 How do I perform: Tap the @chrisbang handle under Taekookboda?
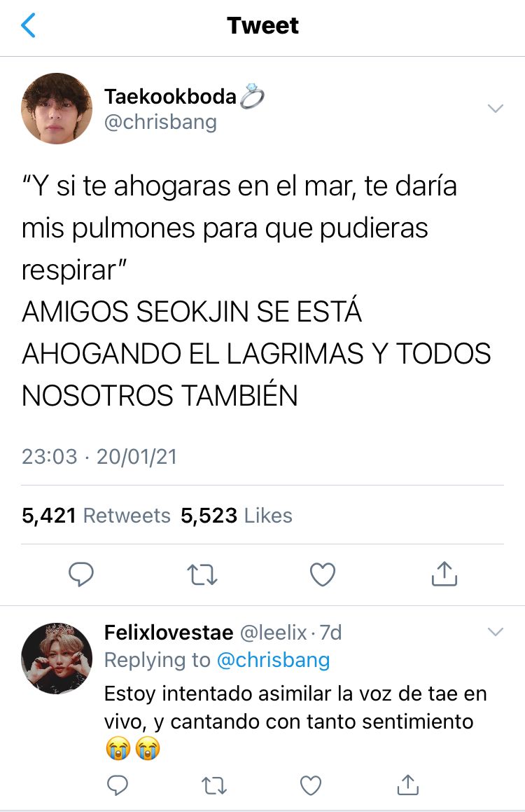click(x=160, y=122)
